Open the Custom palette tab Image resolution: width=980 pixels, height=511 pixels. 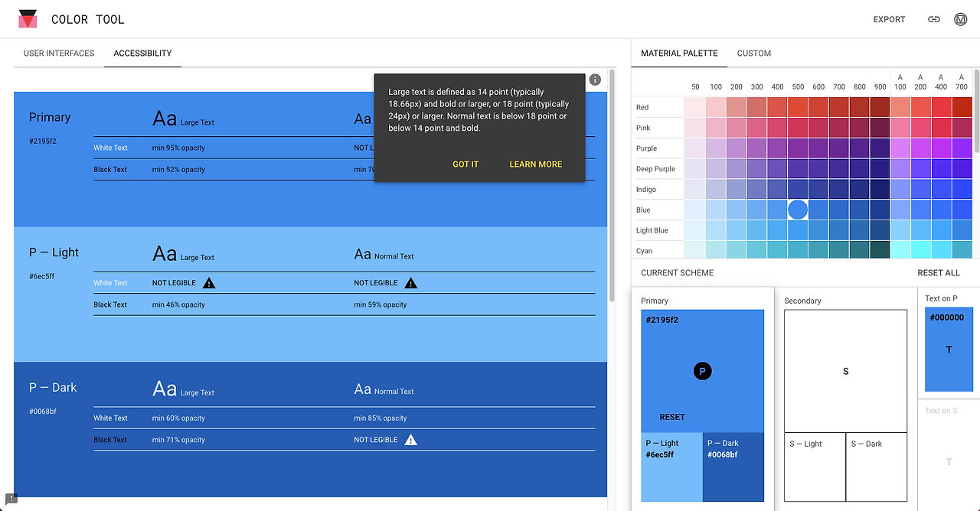(754, 54)
